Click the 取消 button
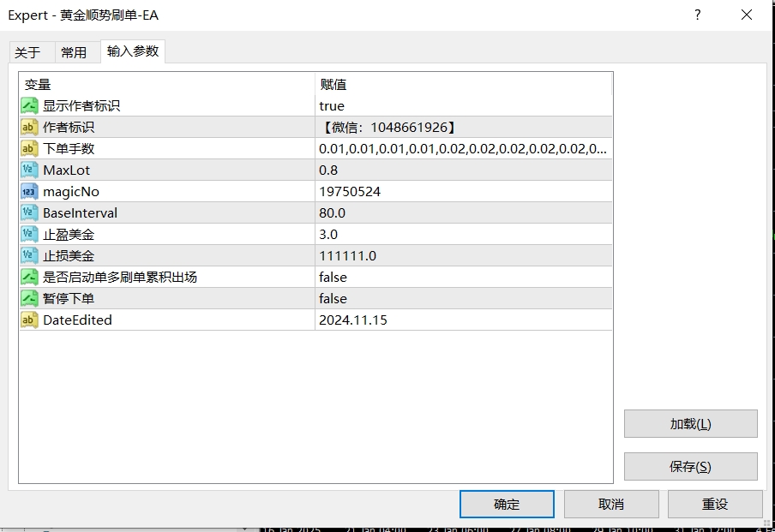 [x=610, y=504]
